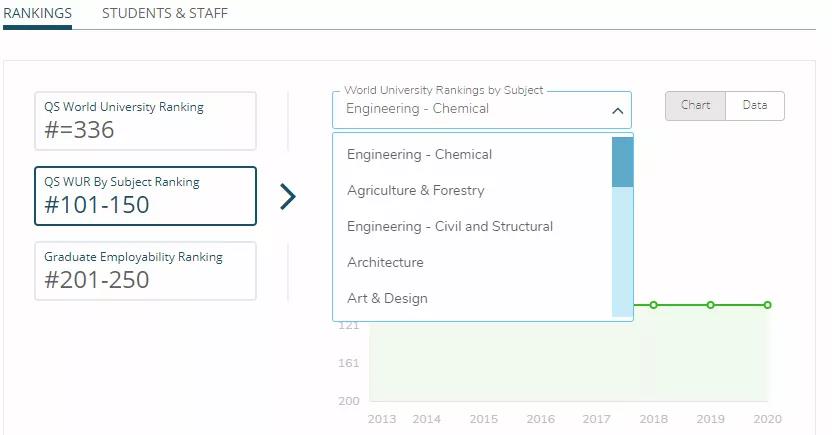
Task: Click the dropdown list scrollbar thumb
Action: pyautogui.click(x=622, y=162)
